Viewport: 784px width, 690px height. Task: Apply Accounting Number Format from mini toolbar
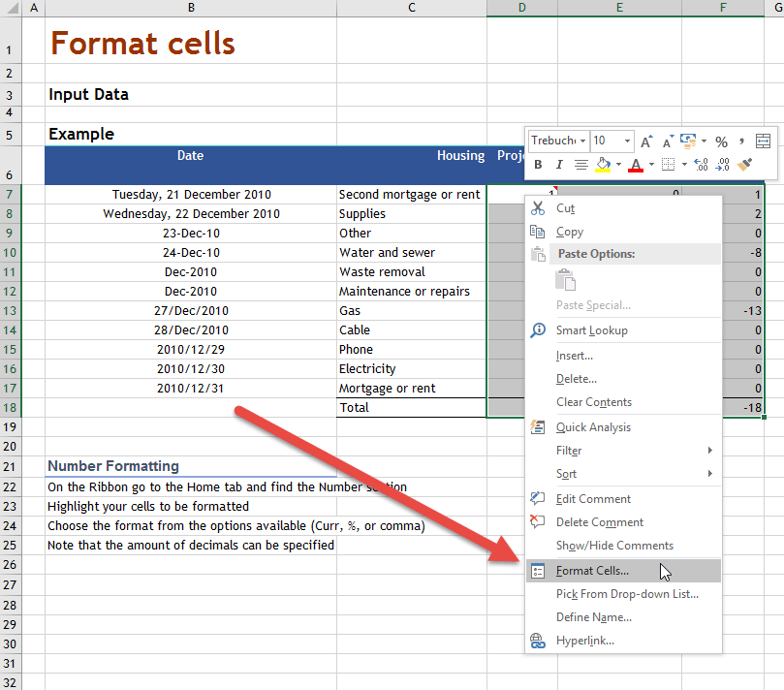click(688, 141)
